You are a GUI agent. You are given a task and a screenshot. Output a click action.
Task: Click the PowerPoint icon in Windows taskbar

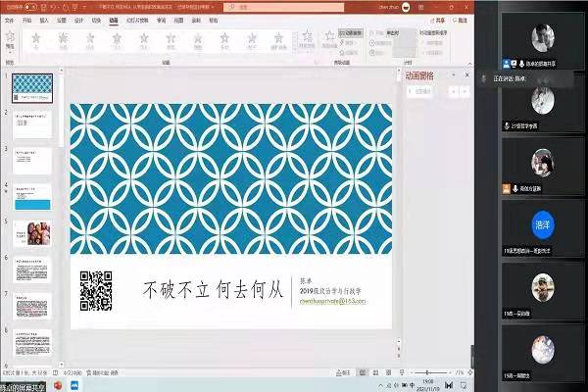click(x=56, y=385)
